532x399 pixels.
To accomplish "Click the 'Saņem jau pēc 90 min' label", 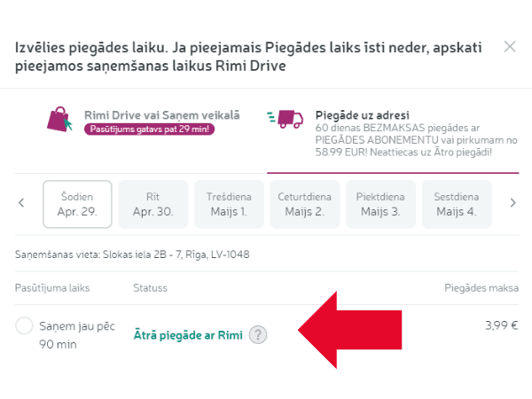I will point(77,335).
